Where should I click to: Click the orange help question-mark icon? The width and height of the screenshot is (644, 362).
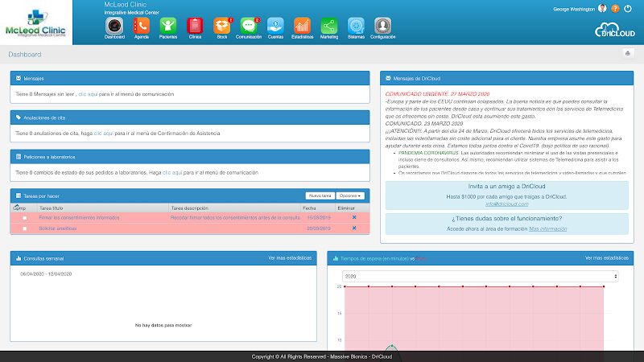(x=616, y=9)
